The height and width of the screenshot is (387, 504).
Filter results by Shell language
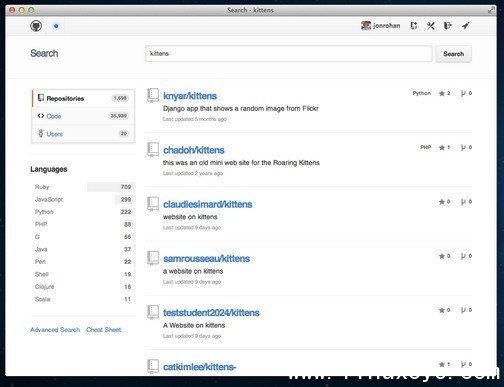pos(83,274)
